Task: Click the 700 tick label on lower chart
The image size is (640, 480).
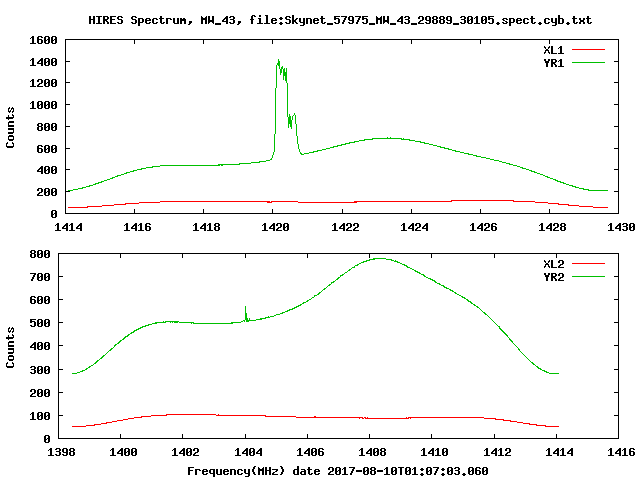Action: [40, 277]
